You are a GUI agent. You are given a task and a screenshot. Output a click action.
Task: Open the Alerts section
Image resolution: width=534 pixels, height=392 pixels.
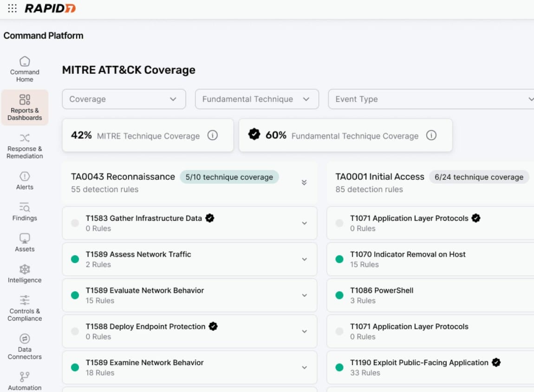click(25, 180)
